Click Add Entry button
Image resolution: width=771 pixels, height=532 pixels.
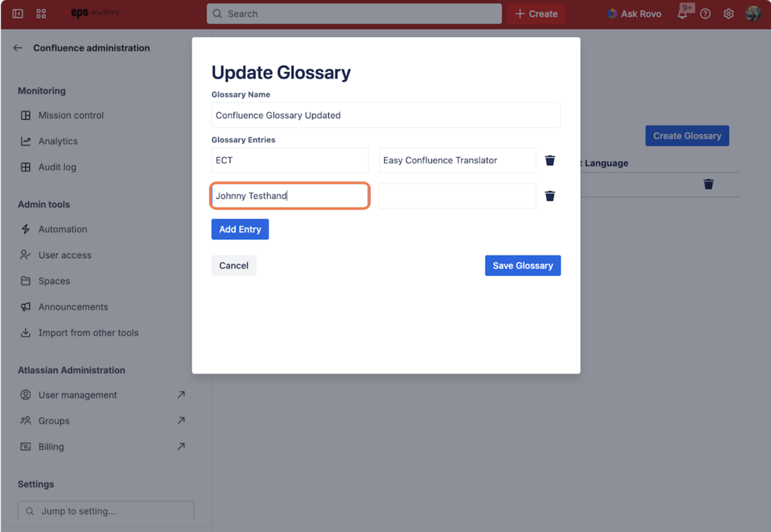240,229
